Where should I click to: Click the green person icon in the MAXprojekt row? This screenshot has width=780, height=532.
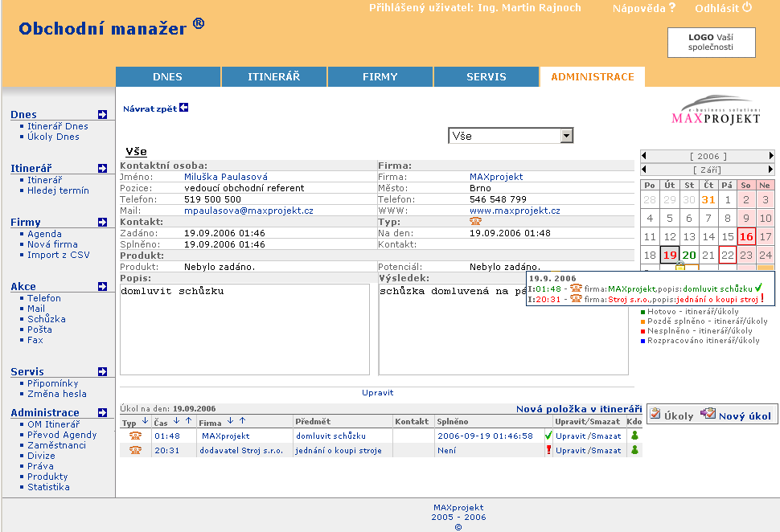point(634,435)
